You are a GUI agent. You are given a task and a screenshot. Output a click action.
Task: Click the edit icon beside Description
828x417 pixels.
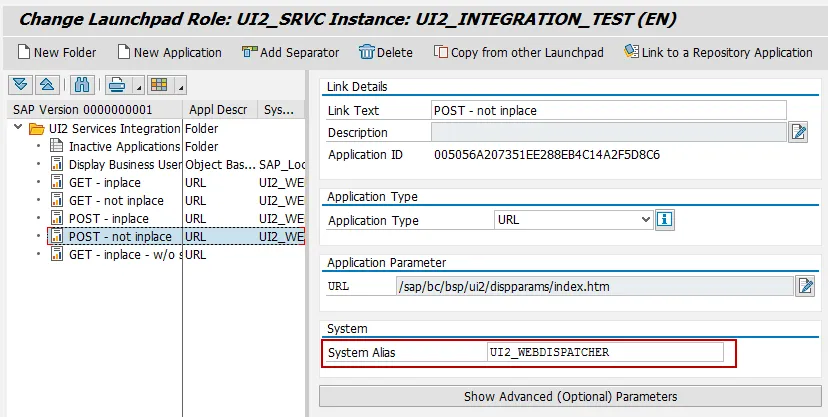pos(798,132)
